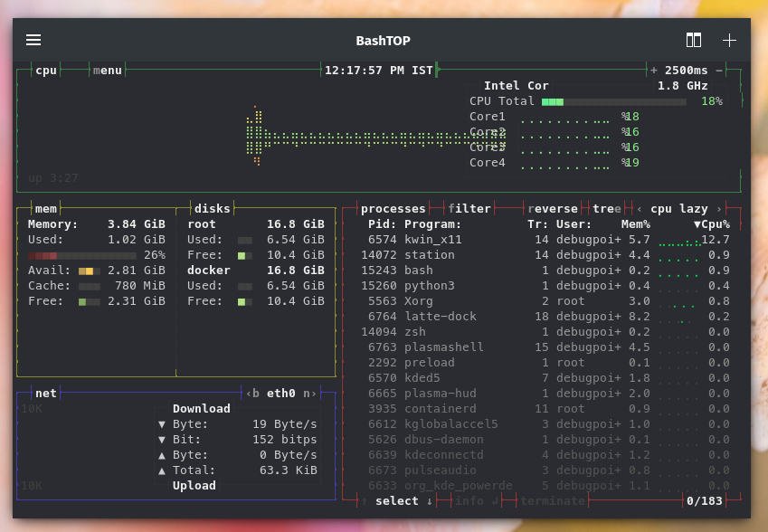Sort processes by the Mem% column
Image resolution: width=768 pixels, height=532 pixels.
point(636,223)
